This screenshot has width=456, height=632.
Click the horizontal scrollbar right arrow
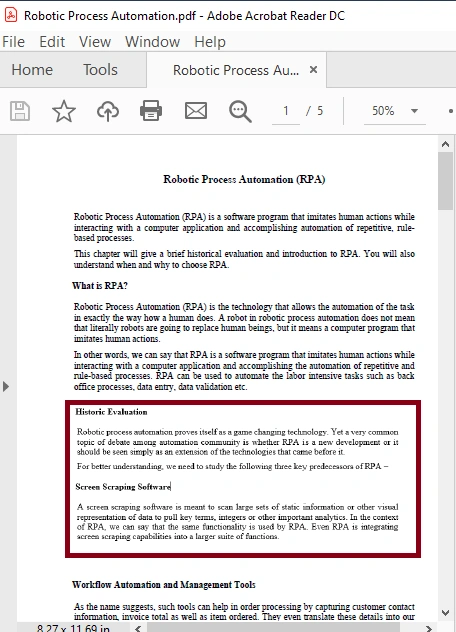point(429,628)
